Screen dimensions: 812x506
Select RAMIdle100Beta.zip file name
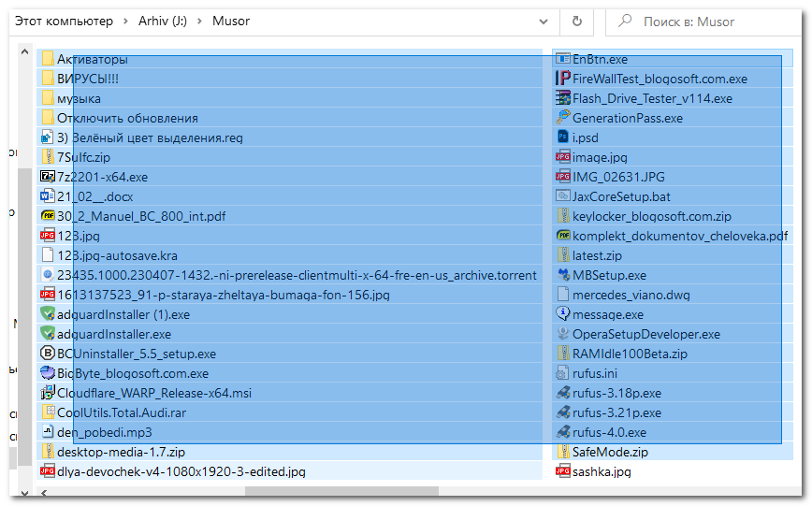630,354
